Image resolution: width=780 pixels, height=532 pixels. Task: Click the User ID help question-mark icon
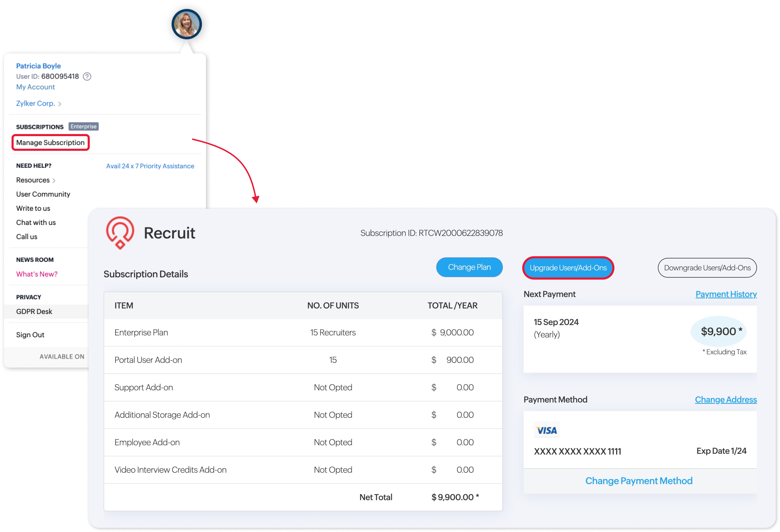pos(87,76)
